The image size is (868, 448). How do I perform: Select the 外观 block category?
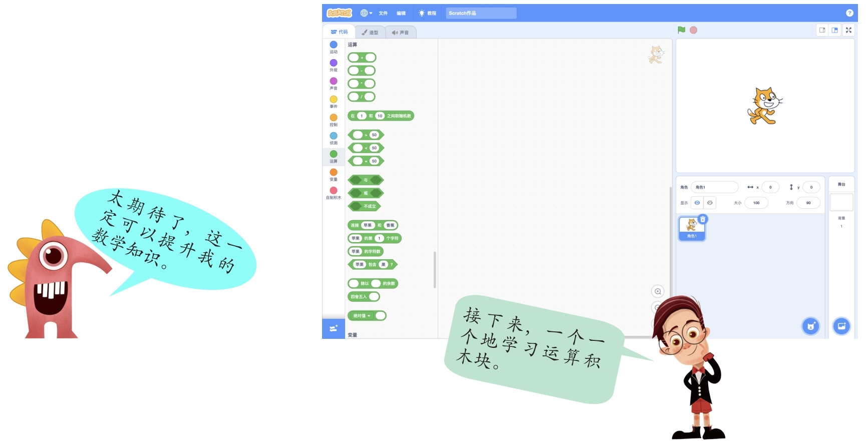point(334,65)
